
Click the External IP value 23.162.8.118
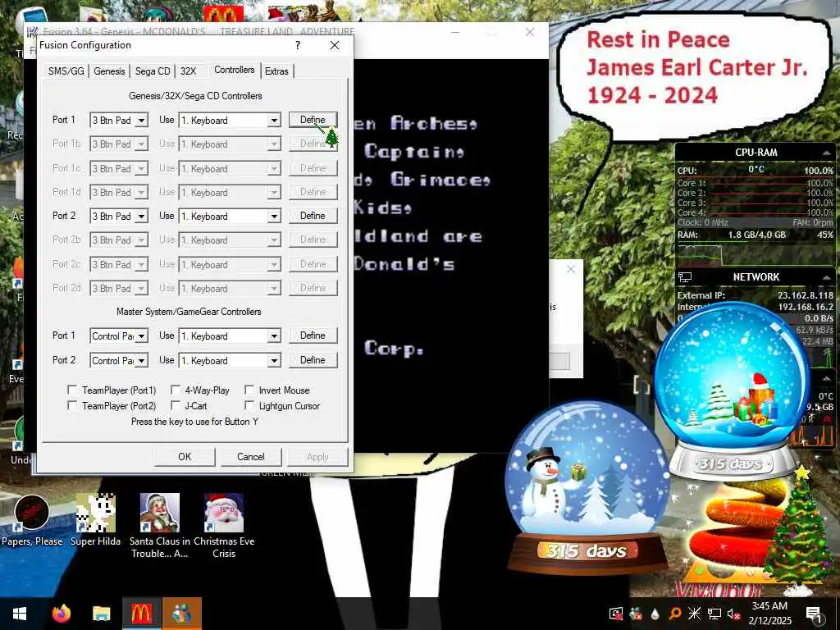806,295
